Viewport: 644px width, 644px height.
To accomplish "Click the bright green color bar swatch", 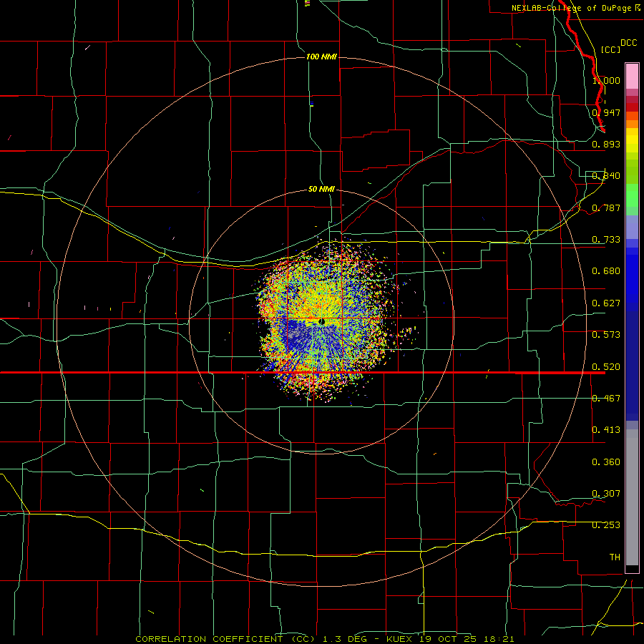I will 632,195.
